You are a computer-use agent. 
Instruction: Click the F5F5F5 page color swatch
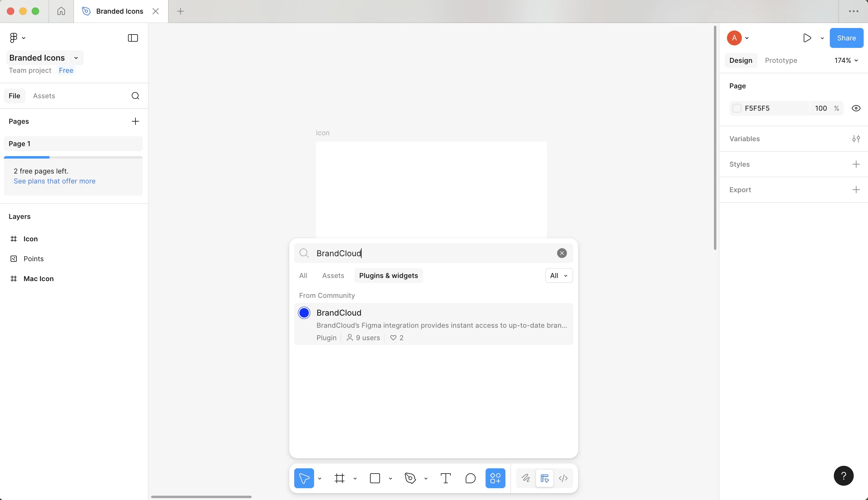[737, 109]
